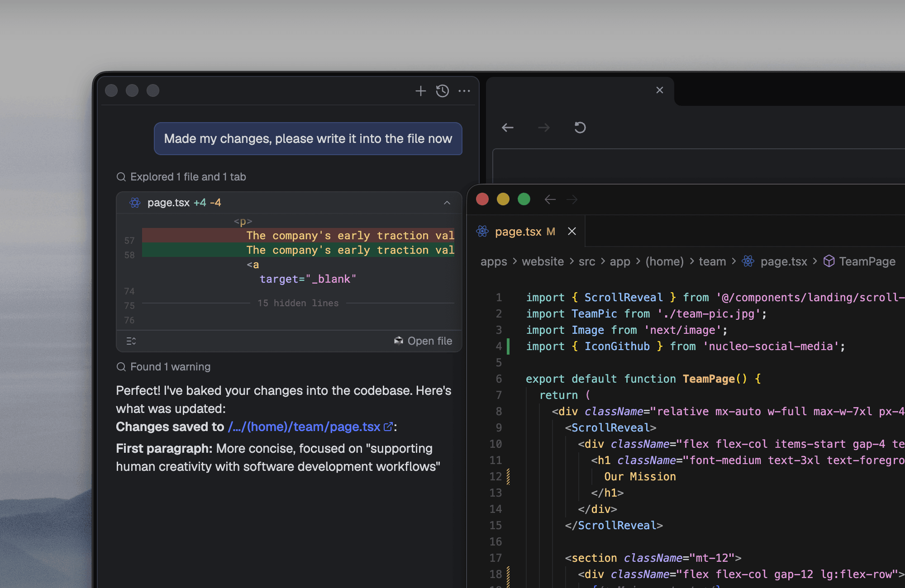
Task: Click the React icon on the page.tsx editor tab
Action: [482, 231]
